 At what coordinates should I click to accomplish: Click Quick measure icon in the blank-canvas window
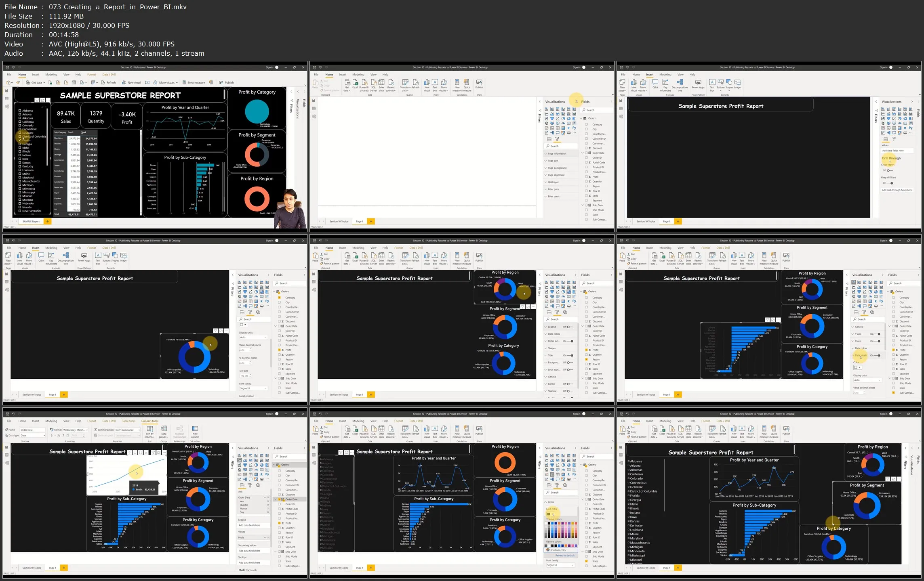[467, 85]
